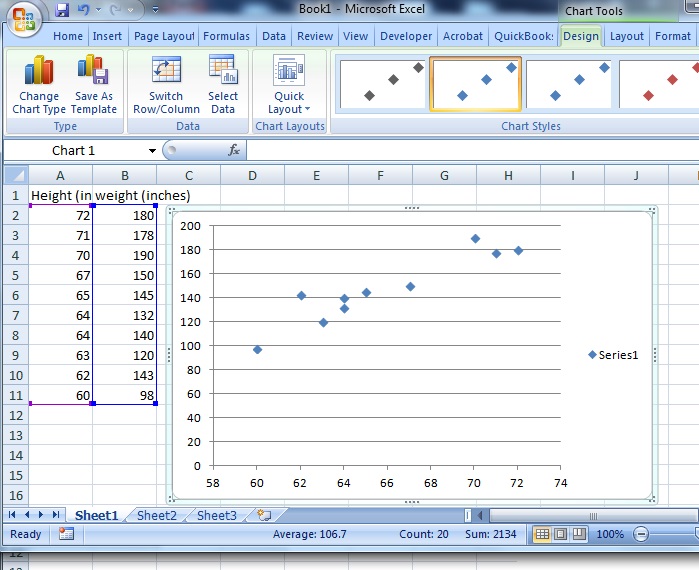This screenshot has width=699, height=570.
Task: Open the Sheet2 worksheet tab
Action: click(x=156, y=516)
